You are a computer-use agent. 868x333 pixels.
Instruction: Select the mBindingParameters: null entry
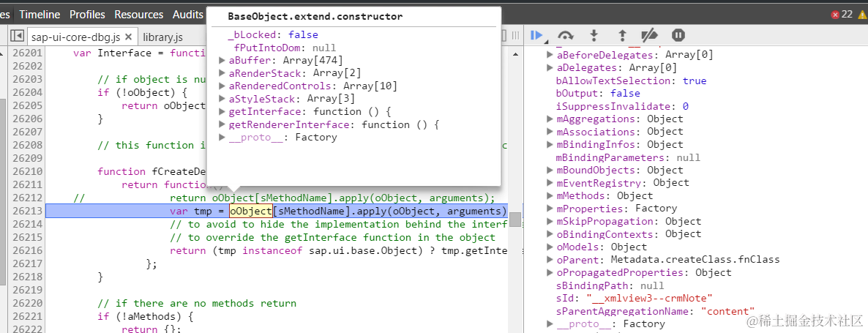[x=628, y=157]
